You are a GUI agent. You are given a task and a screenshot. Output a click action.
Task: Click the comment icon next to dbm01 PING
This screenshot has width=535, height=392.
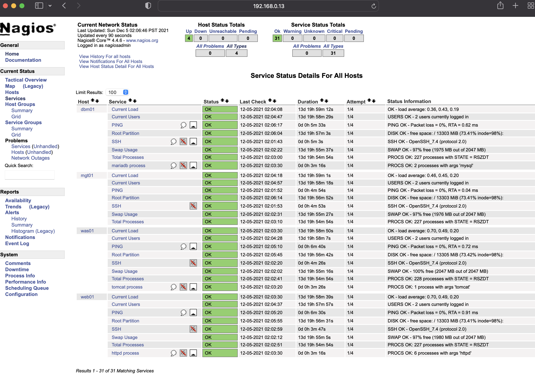(183, 125)
